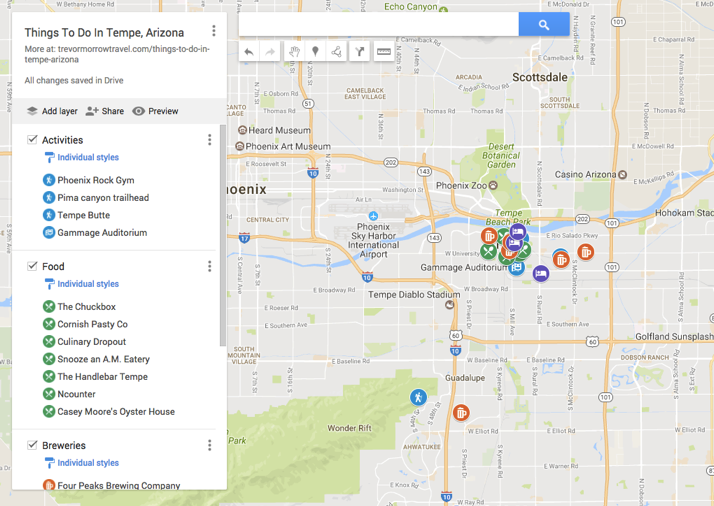This screenshot has height=506, width=714.
Task: Click the hiking marker near Wonder Rift
Action: tap(418, 397)
